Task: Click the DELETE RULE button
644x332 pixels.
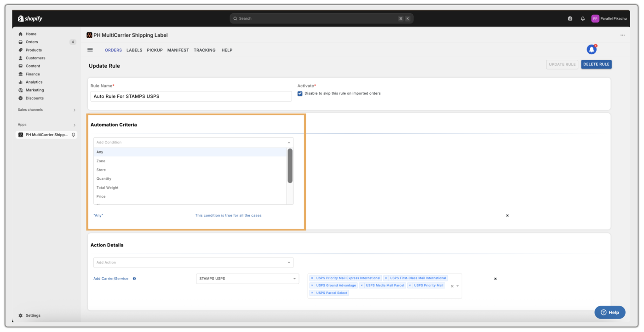Action: point(596,64)
